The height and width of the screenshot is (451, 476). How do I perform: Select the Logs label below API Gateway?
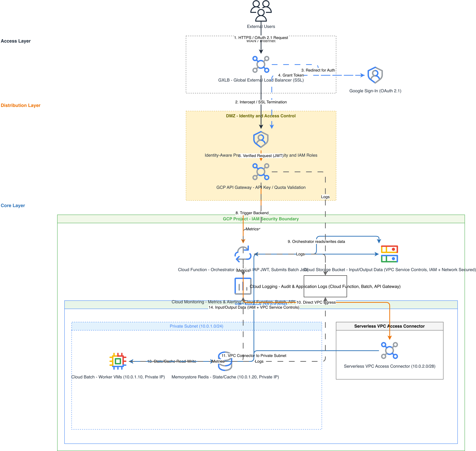pos(325,197)
